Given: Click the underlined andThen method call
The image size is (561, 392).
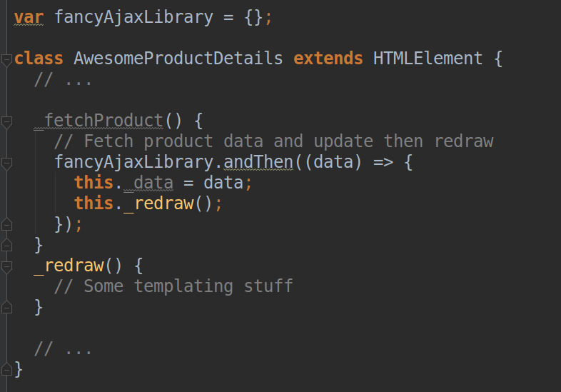Looking at the screenshot, I should coord(258,162).
